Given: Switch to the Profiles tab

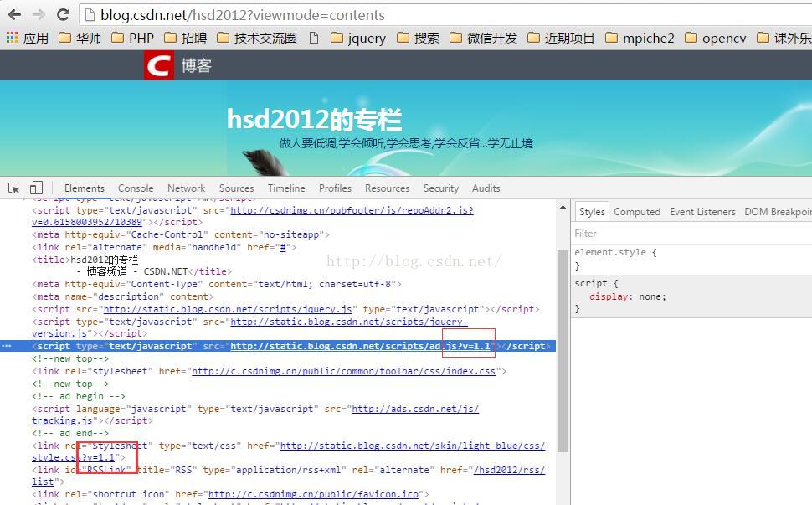Looking at the screenshot, I should tap(335, 188).
